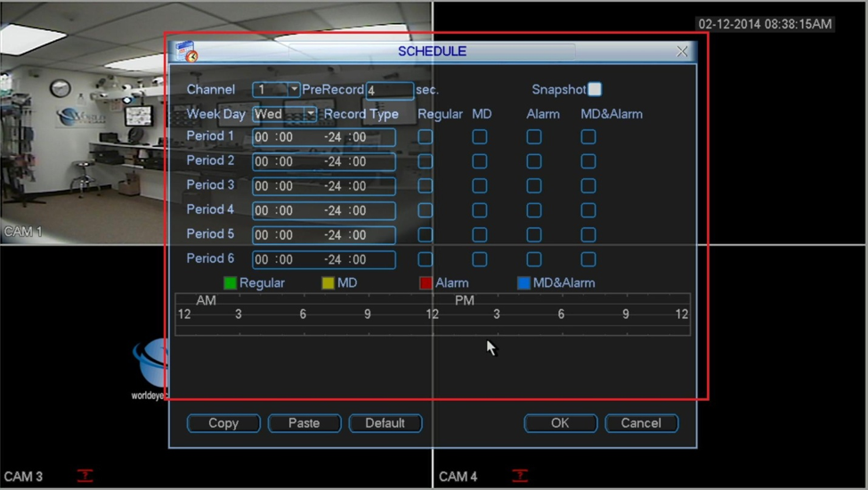The height and width of the screenshot is (490, 868).
Task: Click the CAM 4 label
Action: [x=458, y=477]
